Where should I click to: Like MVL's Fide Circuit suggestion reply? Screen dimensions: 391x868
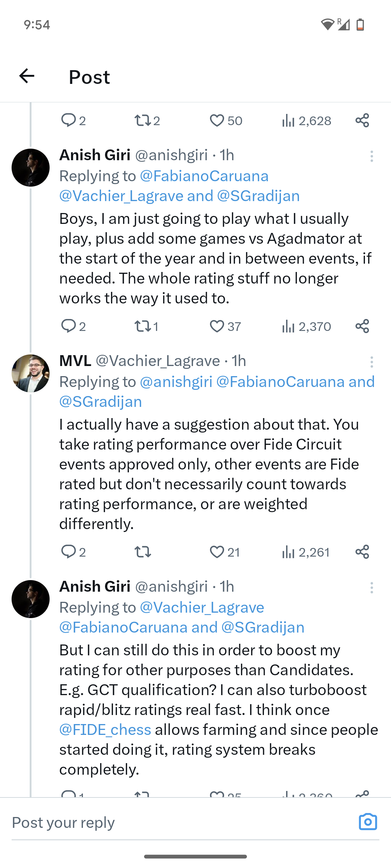click(x=217, y=552)
